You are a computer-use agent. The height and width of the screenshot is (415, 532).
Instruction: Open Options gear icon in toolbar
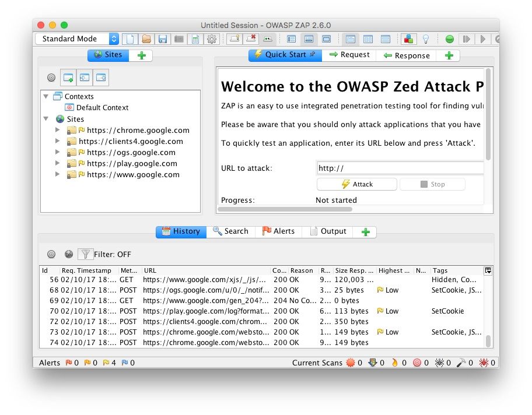(212, 39)
